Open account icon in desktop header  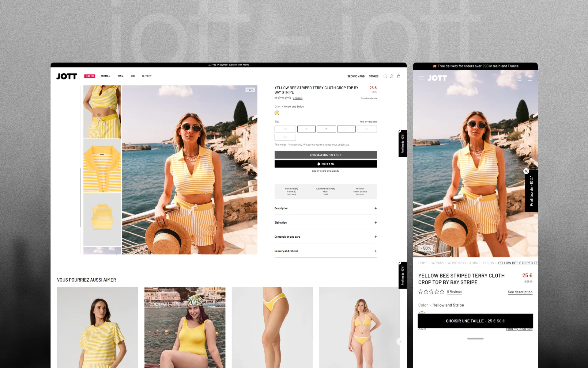(x=392, y=76)
